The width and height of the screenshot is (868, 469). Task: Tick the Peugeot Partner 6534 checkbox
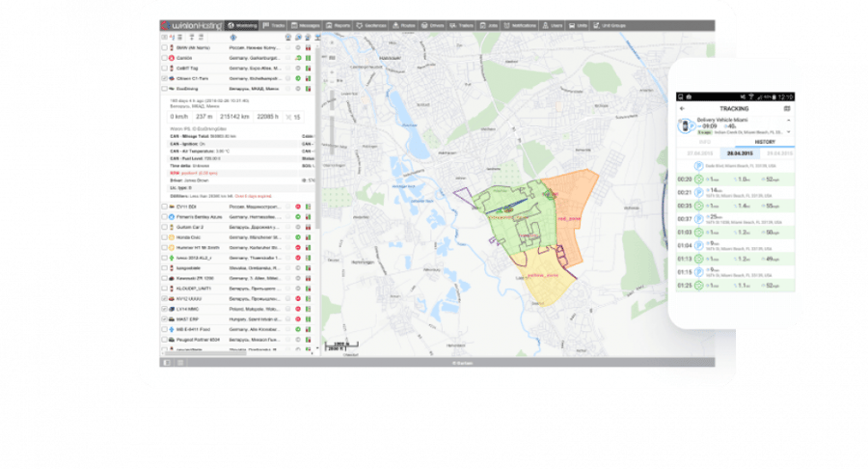tap(164, 340)
